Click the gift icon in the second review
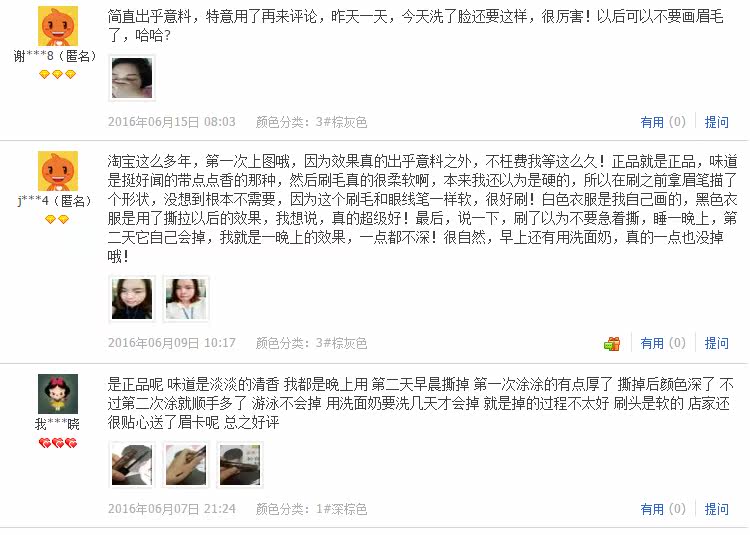 612,343
